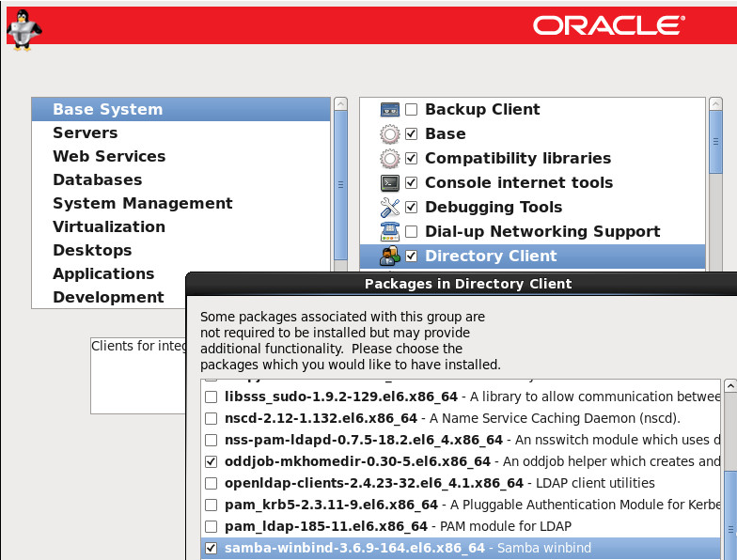Viewport: 737px width, 560px height.
Task: Check the libsss_sudo package checkbox
Action: point(211,397)
